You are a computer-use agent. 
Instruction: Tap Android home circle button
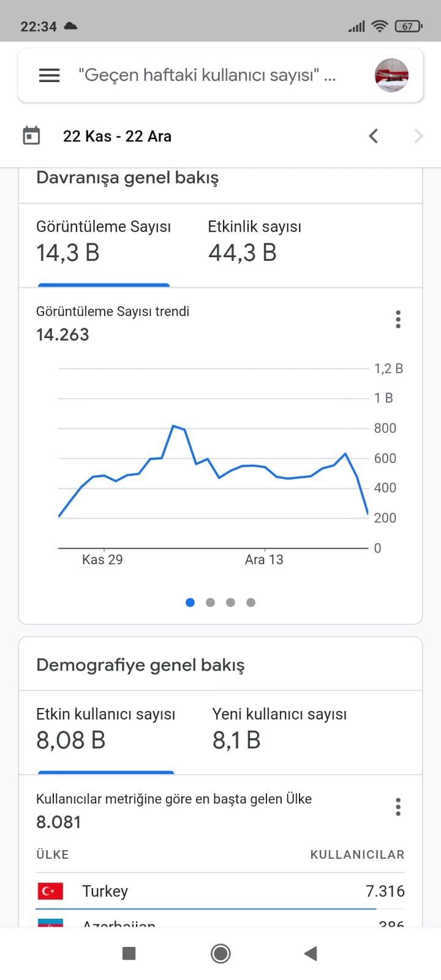click(x=221, y=953)
